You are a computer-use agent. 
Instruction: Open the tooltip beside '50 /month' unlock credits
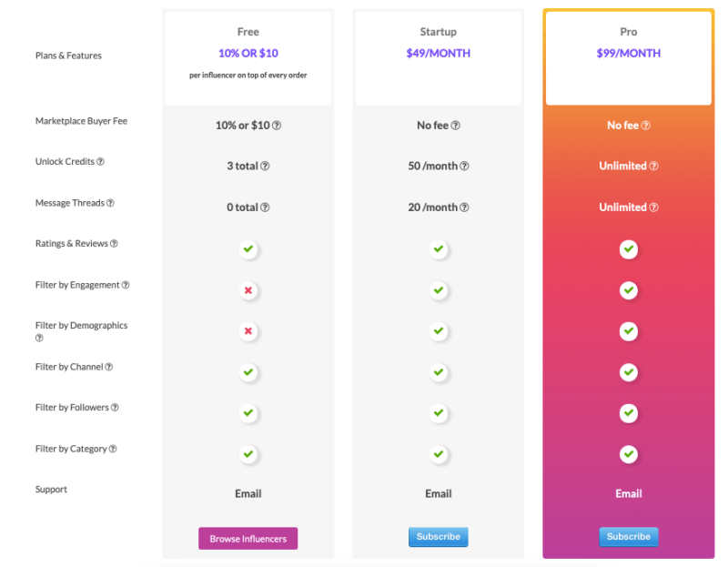464,166
